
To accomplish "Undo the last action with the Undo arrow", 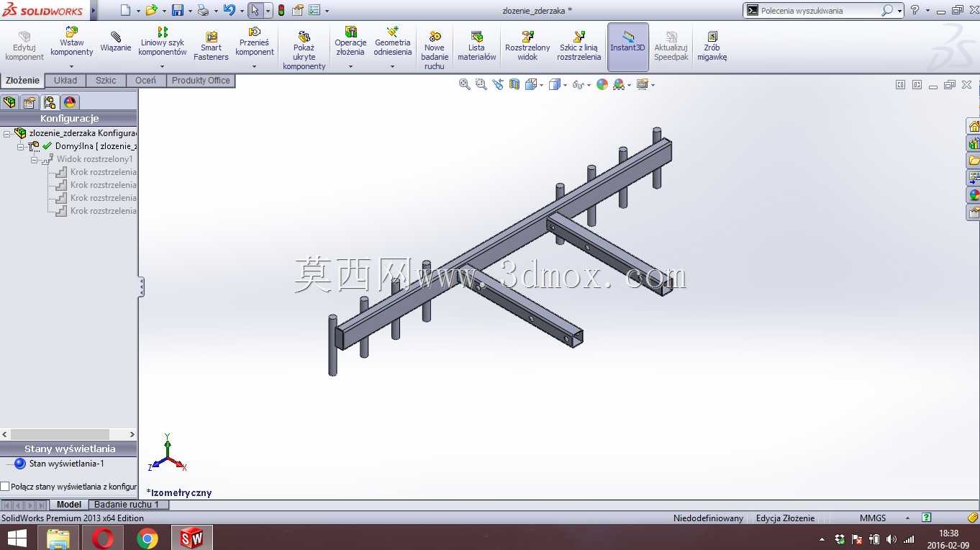I will (229, 10).
